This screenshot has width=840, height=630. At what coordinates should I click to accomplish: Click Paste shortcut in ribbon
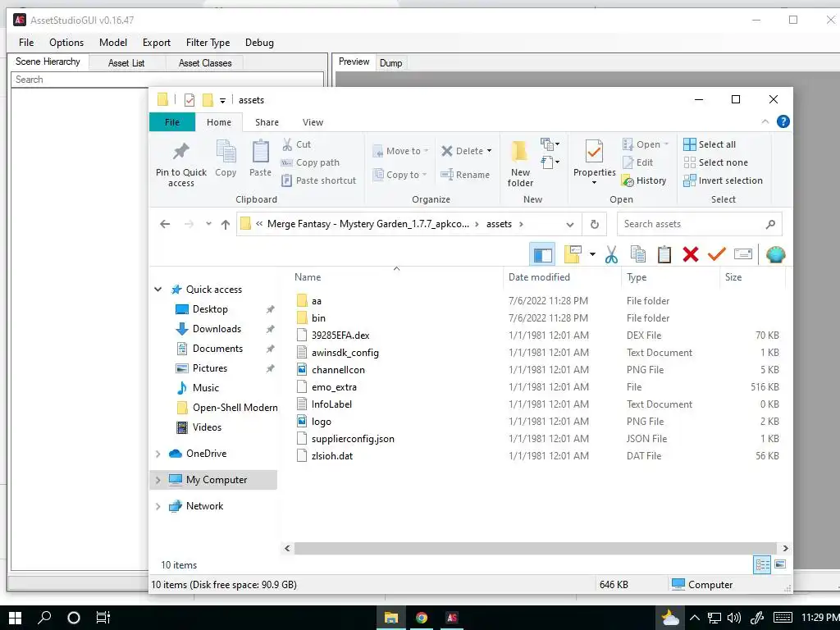click(x=319, y=180)
